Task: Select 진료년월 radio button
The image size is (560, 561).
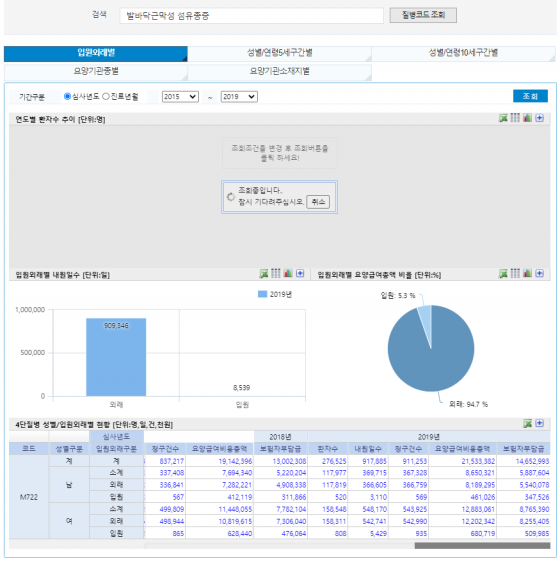Action: [106, 96]
